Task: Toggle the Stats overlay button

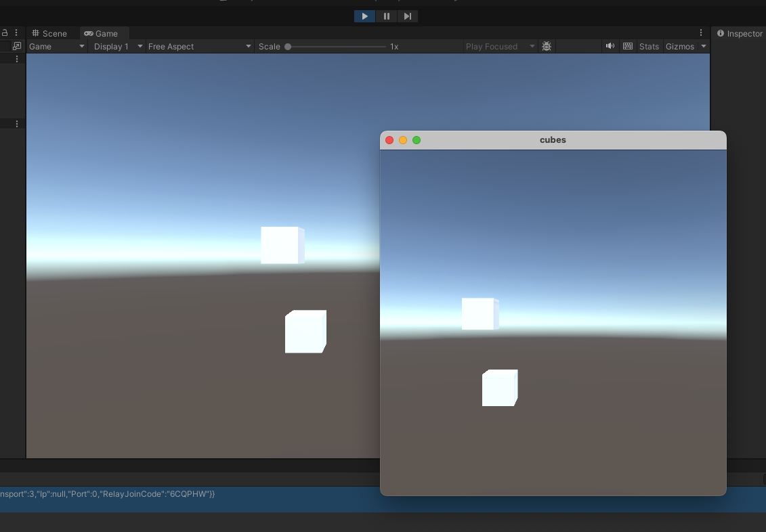Action: [649, 47]
